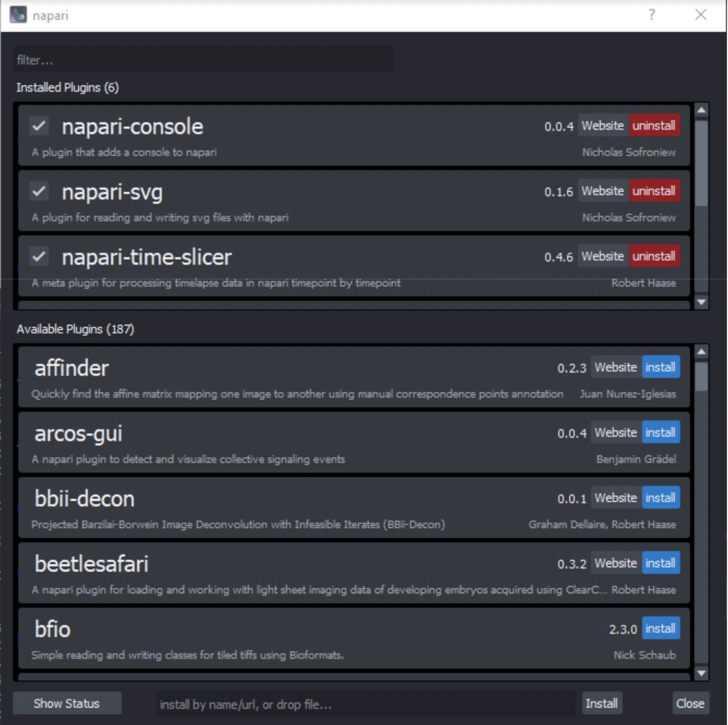Click napari-console description text
The height and width of the screenshot is (725, 728).
pyautogui.click(x=124, y=152)
